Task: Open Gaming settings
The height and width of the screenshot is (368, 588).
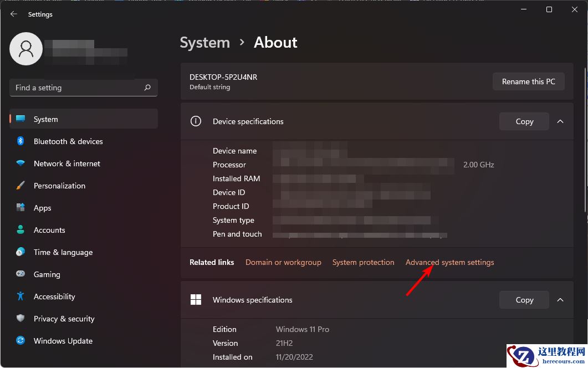Action: pos(46,274)
